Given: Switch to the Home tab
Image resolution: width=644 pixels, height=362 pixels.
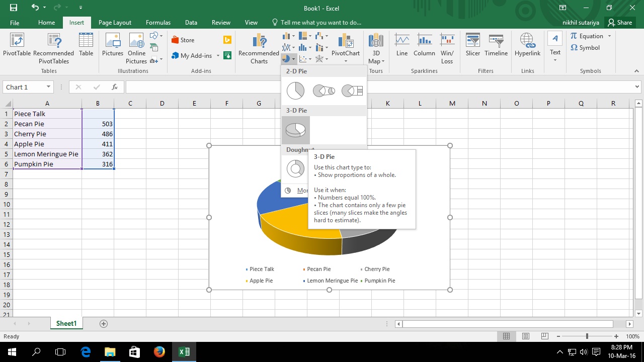Looking at the screenshot, I should tap(46, 23).
